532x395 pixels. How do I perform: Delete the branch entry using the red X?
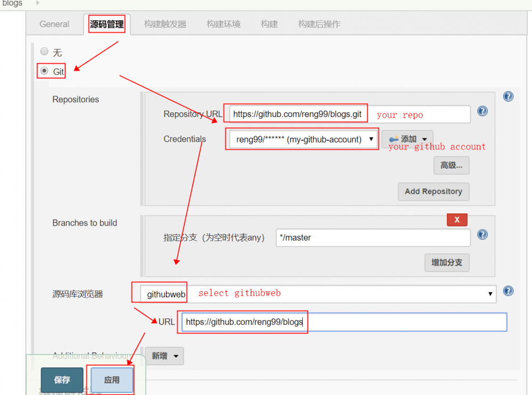(457, 219)
